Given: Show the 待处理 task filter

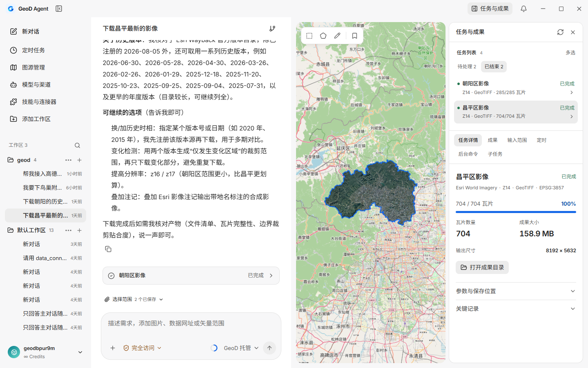Looking at the screenshot, I should 467,67.
